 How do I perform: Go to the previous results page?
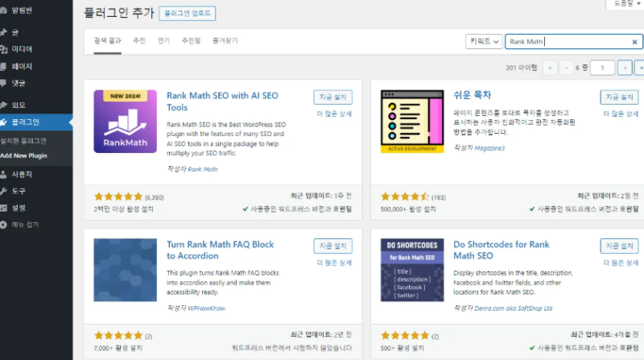567,68
